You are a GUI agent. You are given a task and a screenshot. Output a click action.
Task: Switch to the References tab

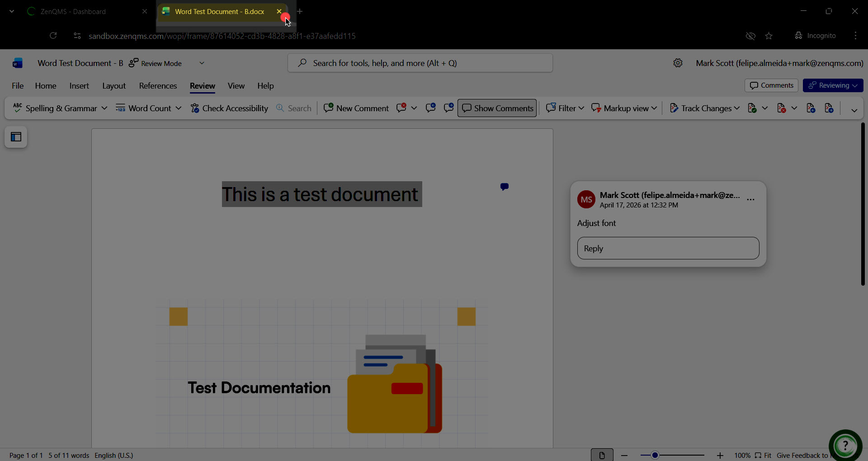pyautogui.click(x=158, y=85)
